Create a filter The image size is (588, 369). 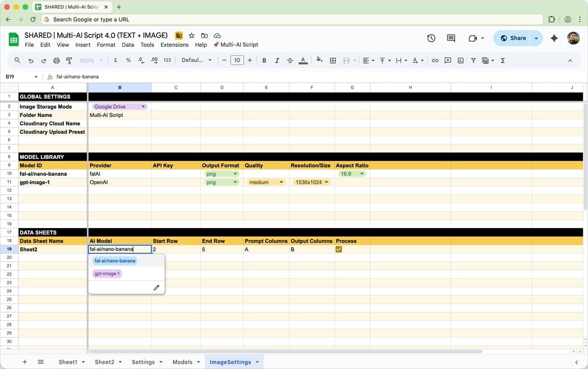[x=473, y=60]
